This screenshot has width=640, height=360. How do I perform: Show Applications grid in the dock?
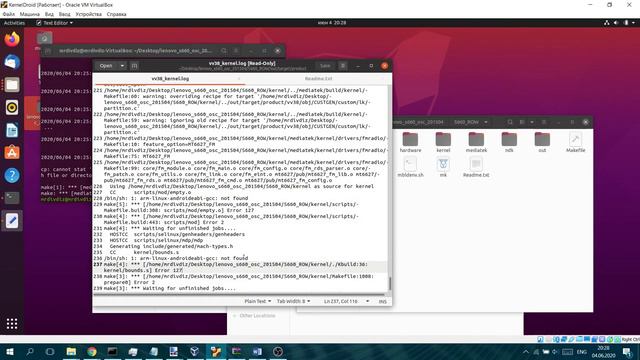coord(12,324)
